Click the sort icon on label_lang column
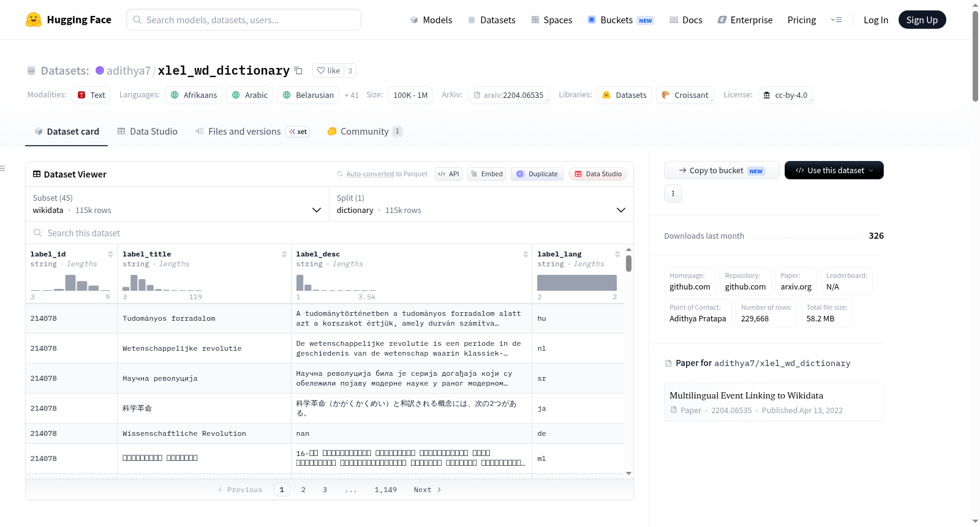 pos(617,254)
